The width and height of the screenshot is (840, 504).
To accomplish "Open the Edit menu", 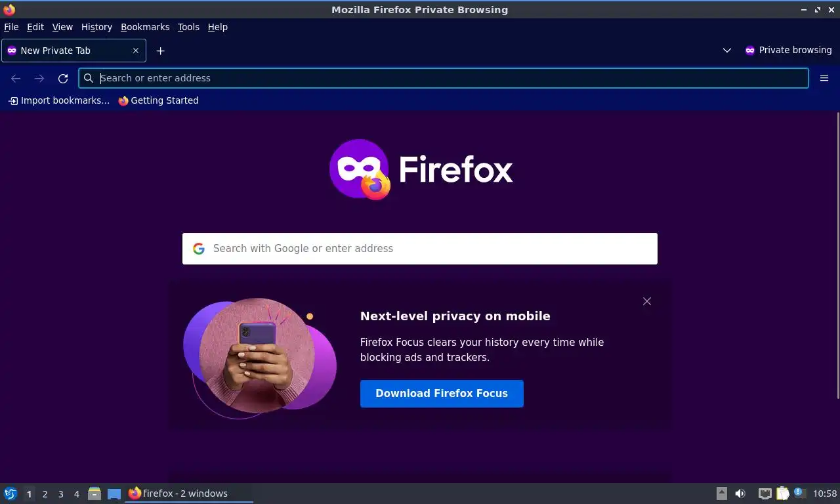I will (x=35, y=27).
